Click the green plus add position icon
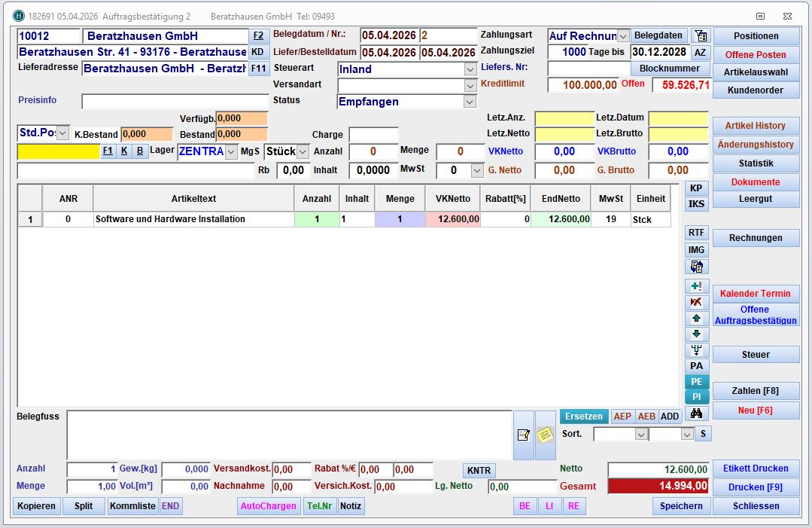The width and height of the screenshot is (812, 528). (x=696, y=286)
